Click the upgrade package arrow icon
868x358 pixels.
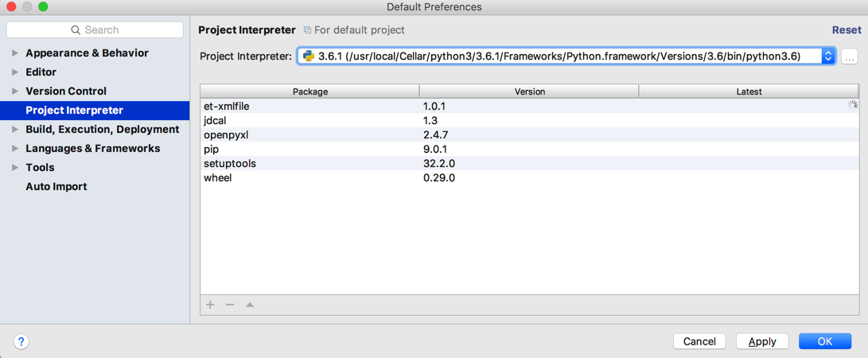[250, 305]
